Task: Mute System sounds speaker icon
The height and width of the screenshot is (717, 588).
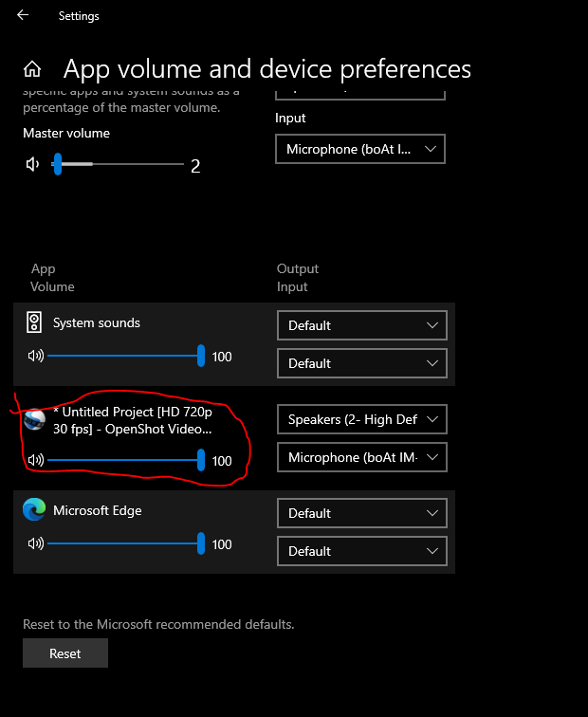Action: point(36,356)
